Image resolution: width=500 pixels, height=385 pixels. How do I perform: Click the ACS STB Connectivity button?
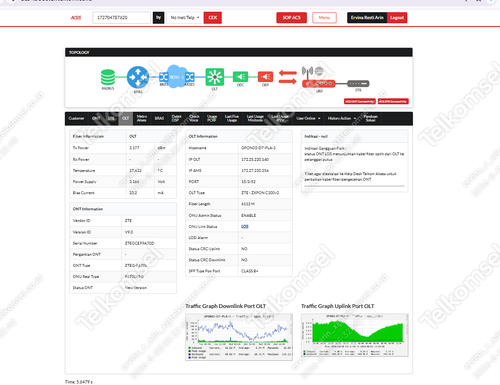click(x=393, y=101)
